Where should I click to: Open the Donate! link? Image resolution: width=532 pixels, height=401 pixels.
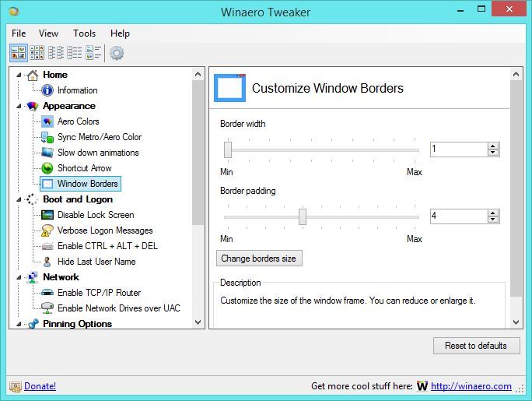tap(40, 386)
